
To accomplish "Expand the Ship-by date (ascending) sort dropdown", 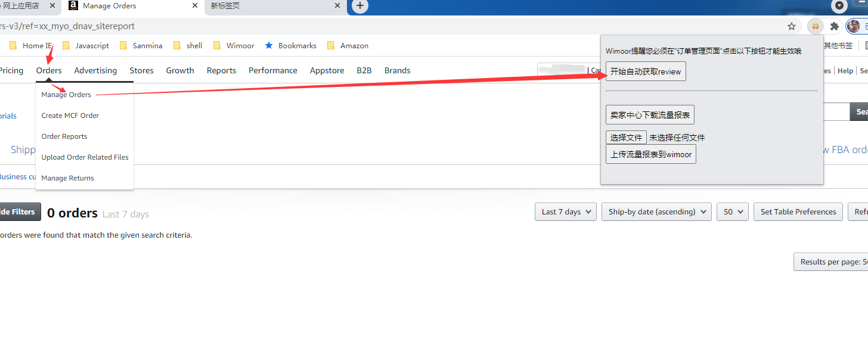I will click(656, 212).
